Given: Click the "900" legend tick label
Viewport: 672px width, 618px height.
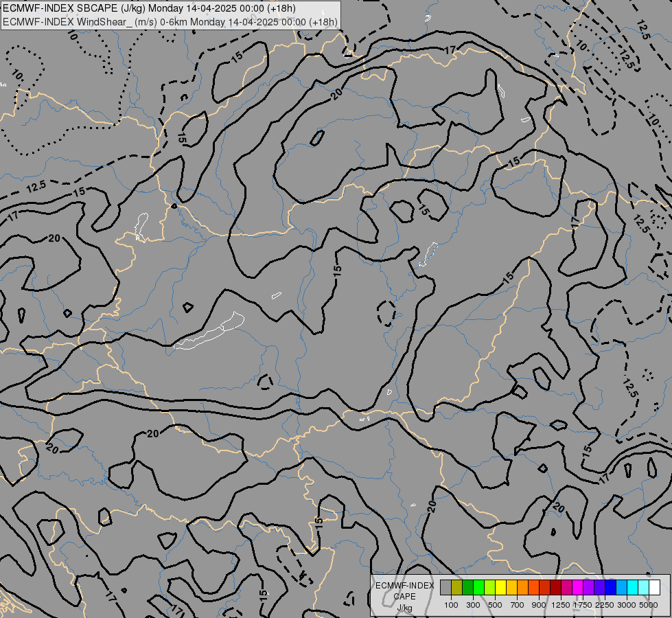Looking at the screenshot, I should (x=539, y=605).
